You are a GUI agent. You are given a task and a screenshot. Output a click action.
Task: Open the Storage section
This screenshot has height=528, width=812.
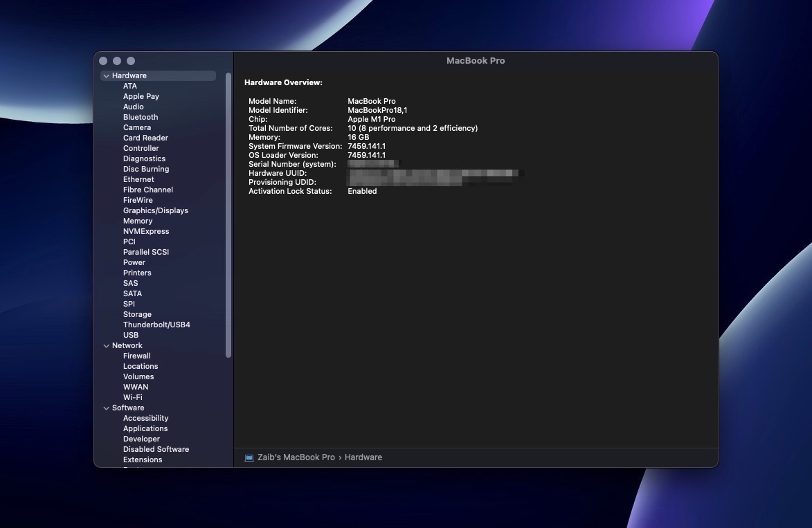(137, 314)
